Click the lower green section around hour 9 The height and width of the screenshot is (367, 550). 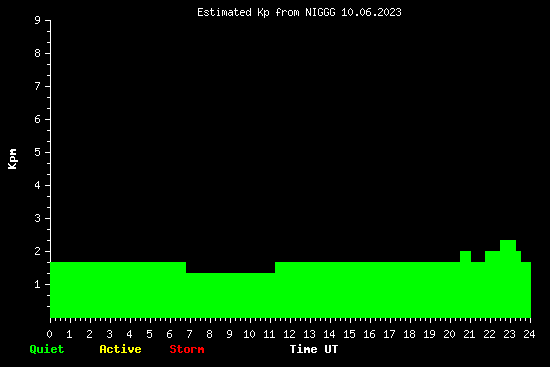230,295
